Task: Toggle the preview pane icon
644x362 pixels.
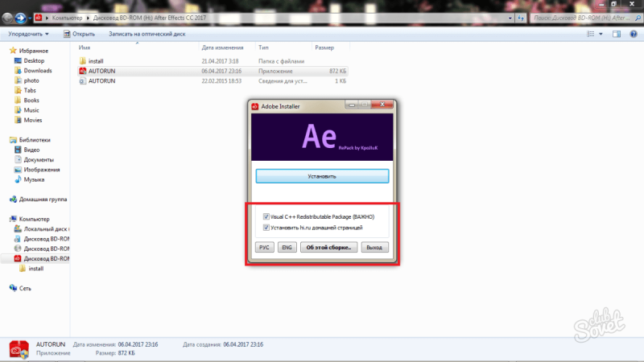Action: [617, 34]
